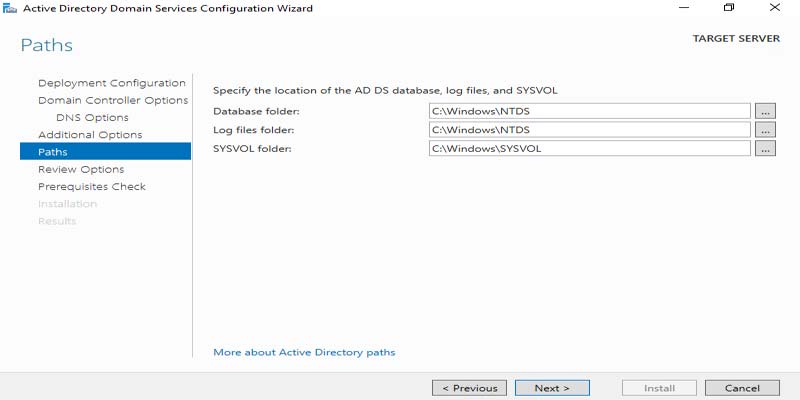
Task: Click the SYSVOL folder path field
Action: (x=588, y=149)
